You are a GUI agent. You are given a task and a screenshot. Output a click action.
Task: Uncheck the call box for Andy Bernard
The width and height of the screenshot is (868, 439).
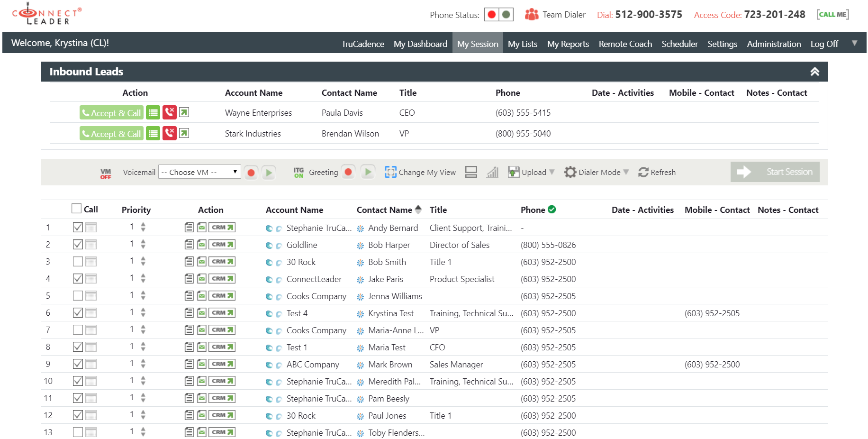pyautogui.click(x=78, y=228)
